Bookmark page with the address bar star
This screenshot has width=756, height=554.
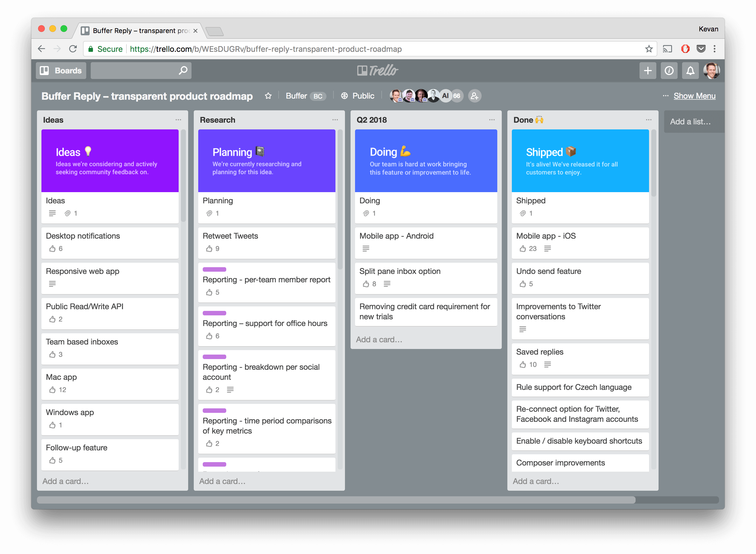649,49
